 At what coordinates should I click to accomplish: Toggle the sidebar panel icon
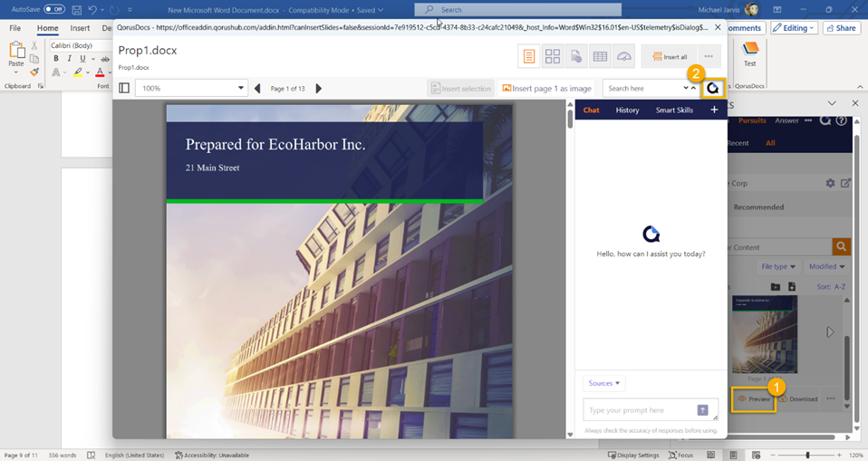[x=125, y=89]
